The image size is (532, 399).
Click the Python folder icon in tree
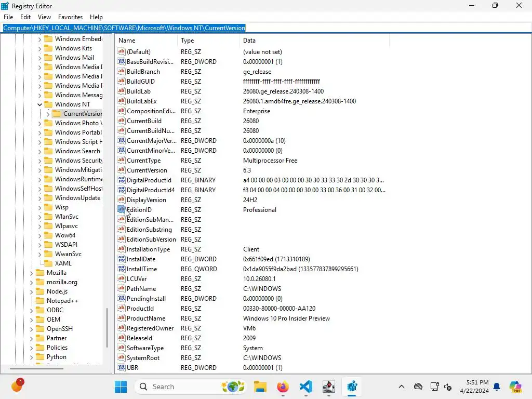41,356
